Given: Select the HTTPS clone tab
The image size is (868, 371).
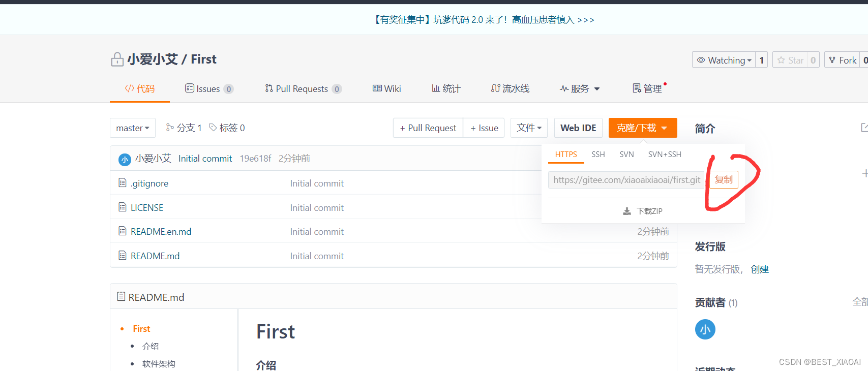Looking at the screenshot, I should tap(566, 154).
